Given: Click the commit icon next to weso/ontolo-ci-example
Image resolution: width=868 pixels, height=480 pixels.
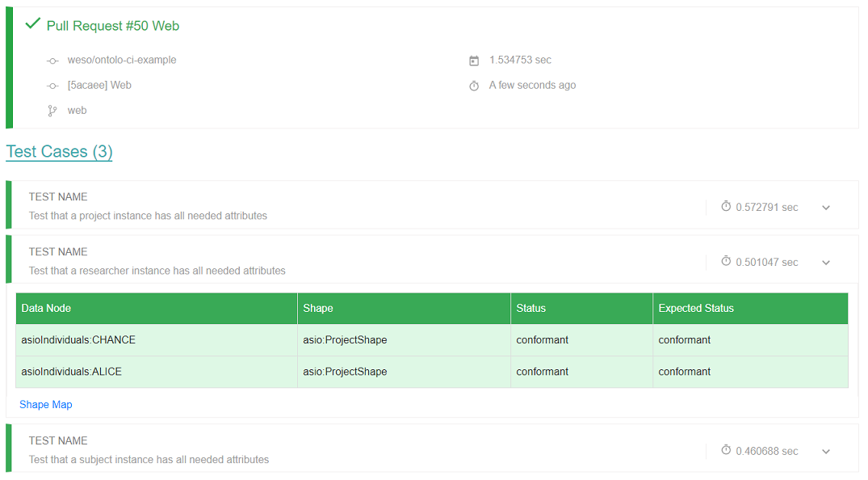Looking at the screenshot, I should [x=52, y=61].
